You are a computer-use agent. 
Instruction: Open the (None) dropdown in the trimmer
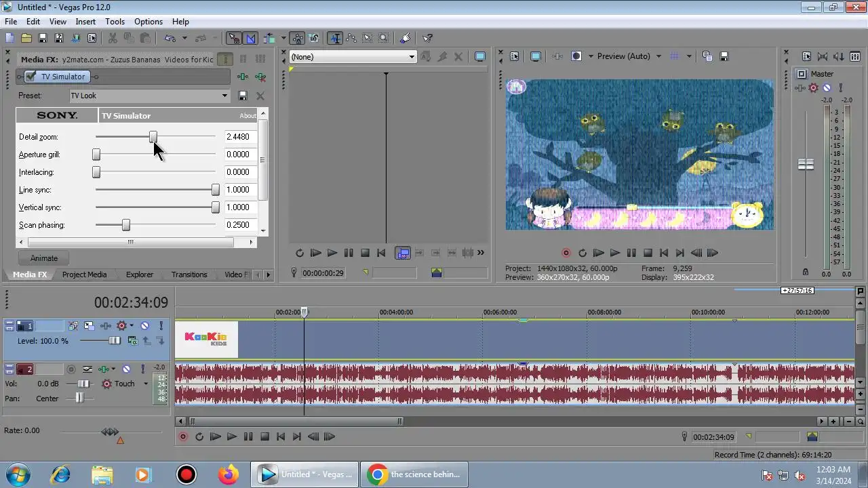[x=411, y=57]
